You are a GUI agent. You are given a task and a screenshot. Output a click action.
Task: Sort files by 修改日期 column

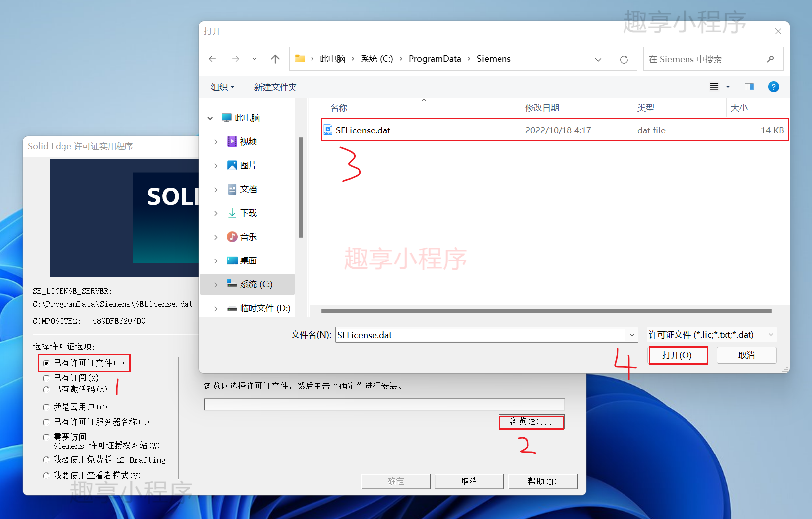tap(542, 108)
